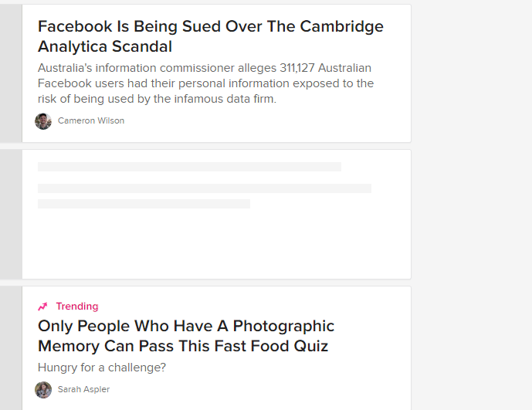Click the summary about 311,127 Australian Facebook users
Viewport: 532px width, 410px height.
click(x=205, y=83)
